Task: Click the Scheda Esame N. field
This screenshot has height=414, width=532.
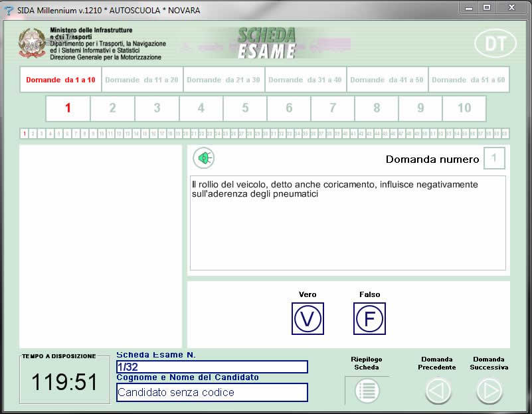Action: tap(212, 367)
